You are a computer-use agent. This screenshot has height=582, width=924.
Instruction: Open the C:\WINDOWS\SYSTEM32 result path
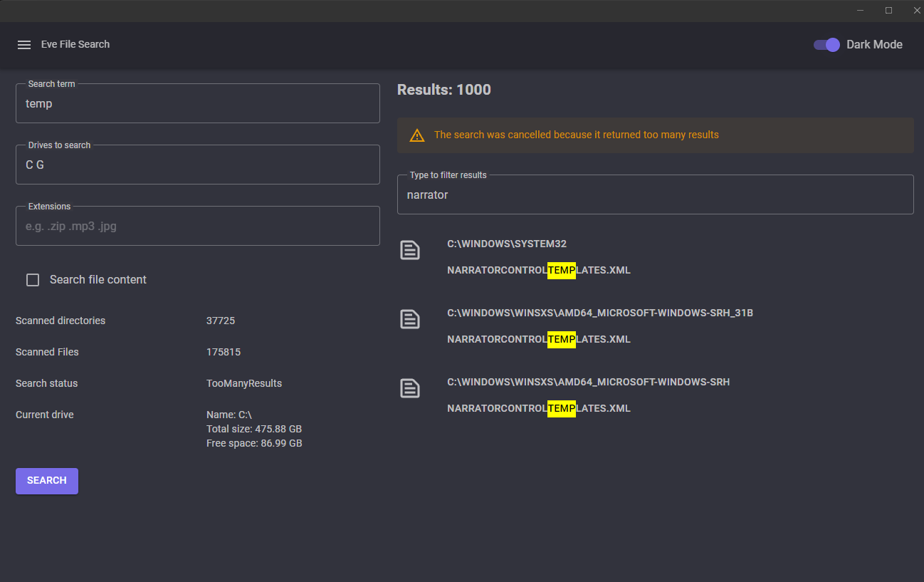coord(507,244)
